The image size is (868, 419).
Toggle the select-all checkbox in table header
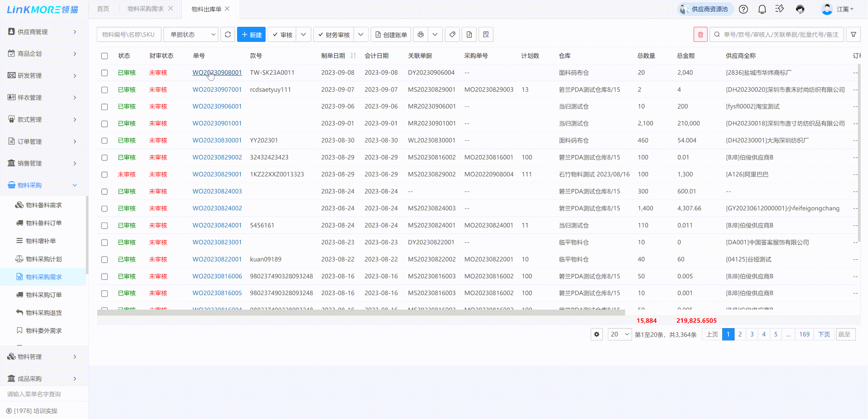[x=105, y=56]
